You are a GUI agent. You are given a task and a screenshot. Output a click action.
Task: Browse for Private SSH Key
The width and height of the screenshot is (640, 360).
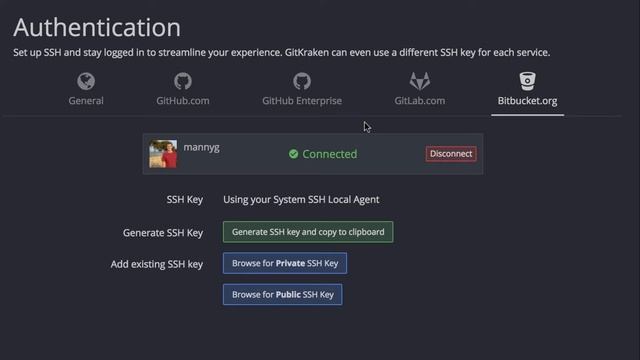tap(285, 263)
